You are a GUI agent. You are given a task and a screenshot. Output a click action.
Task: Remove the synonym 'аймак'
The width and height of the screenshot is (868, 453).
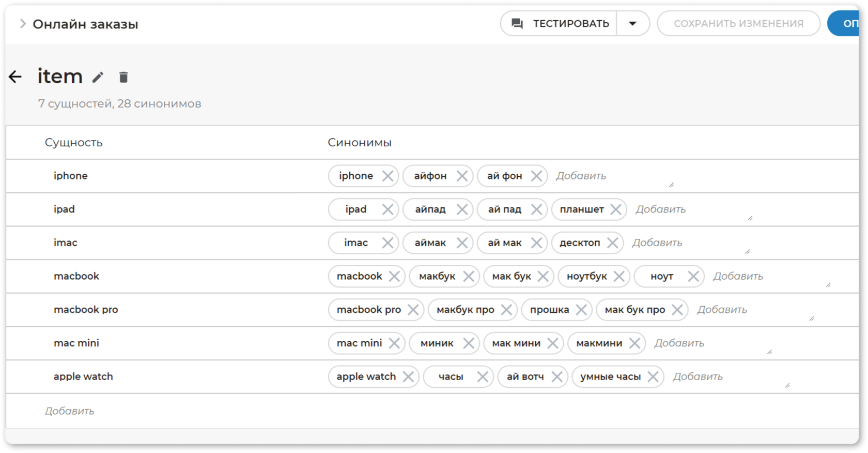462,243
